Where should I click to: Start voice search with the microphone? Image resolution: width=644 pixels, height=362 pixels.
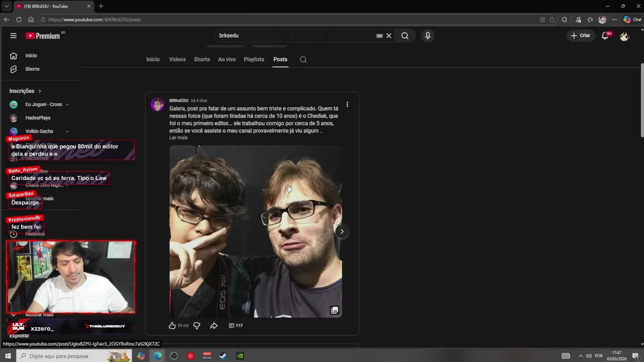pos(428,36)
